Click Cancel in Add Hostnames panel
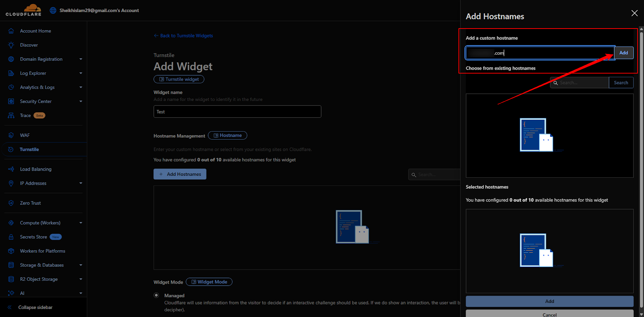The width and height of the screenshot is (644, 317). 549,314
